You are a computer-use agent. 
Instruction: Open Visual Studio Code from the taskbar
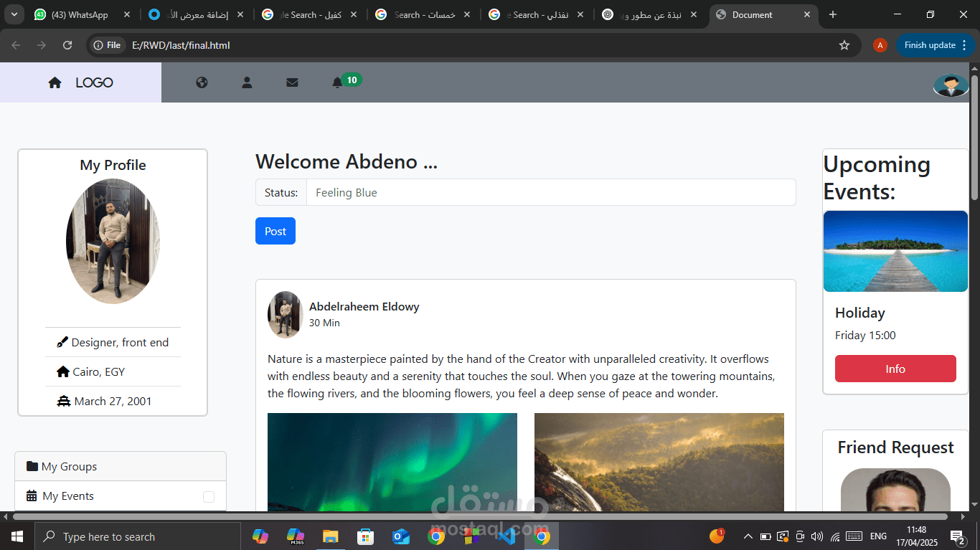(x=507, y=536)
